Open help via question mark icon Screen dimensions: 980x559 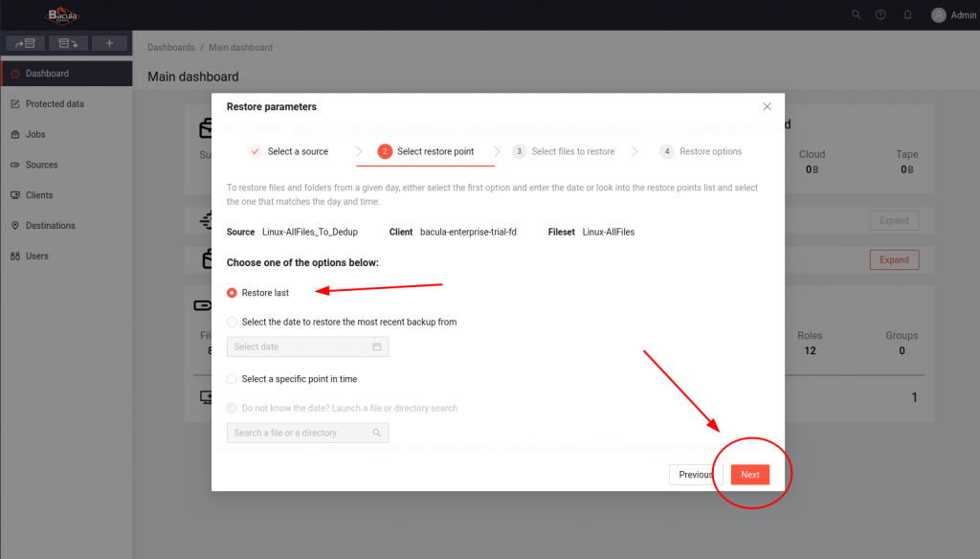880,15
